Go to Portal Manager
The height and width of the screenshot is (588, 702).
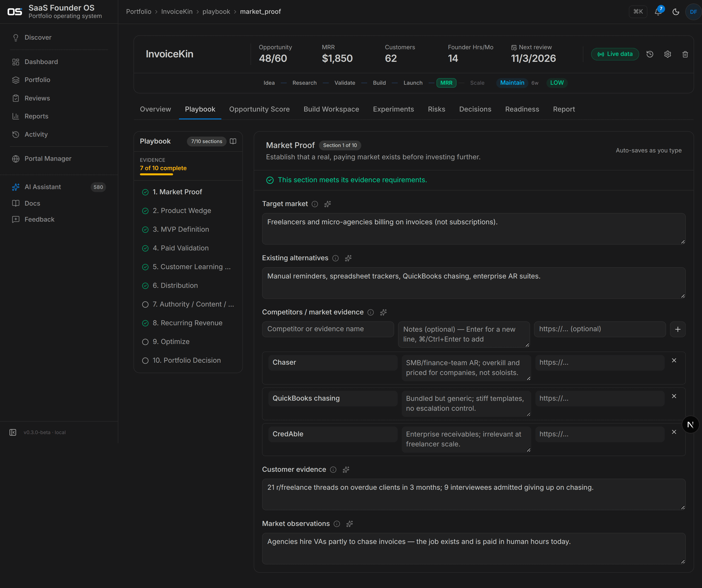click(59, 158)
